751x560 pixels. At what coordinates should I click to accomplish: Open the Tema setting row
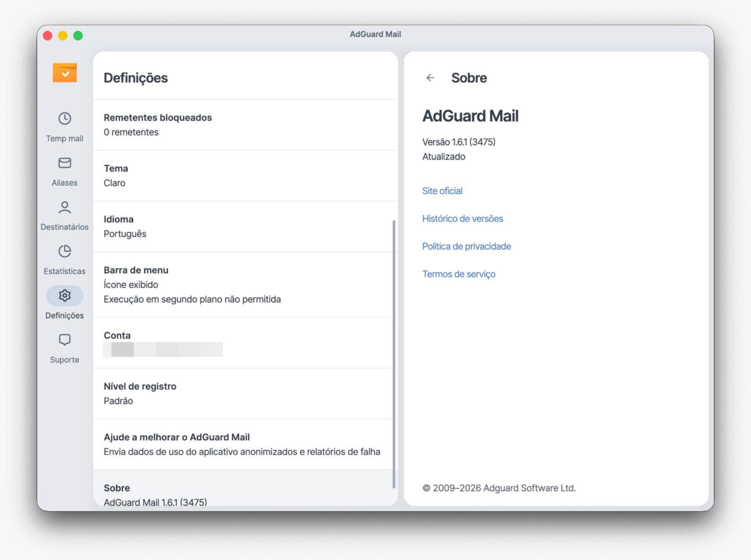click(245, 176)
